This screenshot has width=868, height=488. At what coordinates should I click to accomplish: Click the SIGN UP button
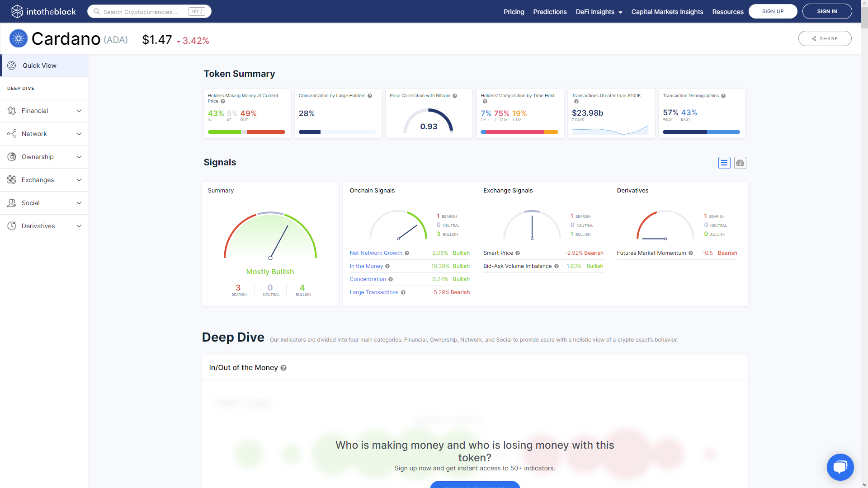[773, 11]
